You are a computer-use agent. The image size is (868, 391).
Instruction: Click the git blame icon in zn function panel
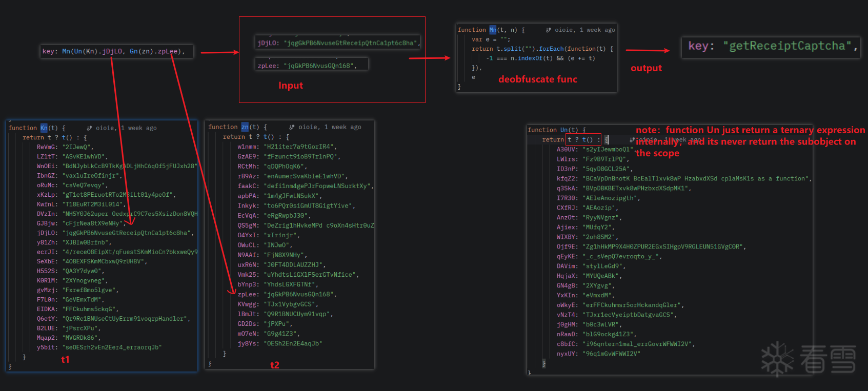[x=292, y=127]
